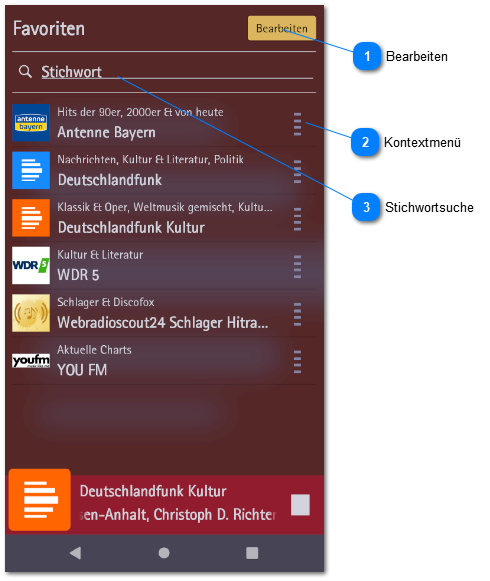Click the blue Deutschlandfunk logo

pos(31,170)
